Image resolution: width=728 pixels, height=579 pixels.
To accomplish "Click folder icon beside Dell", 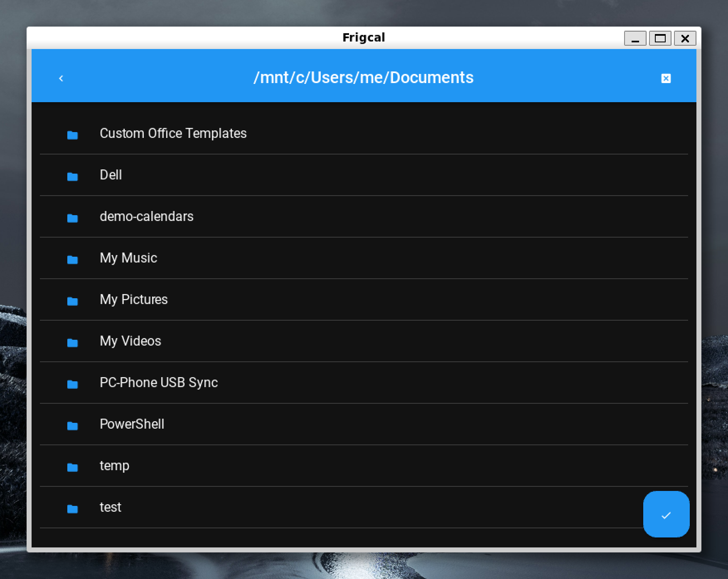I will pos(72,176).
